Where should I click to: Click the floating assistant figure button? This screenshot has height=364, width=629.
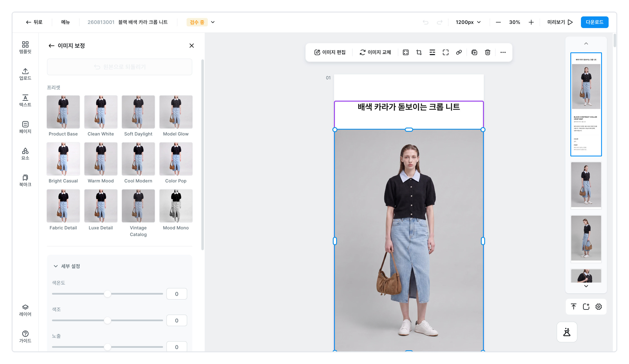567,332
